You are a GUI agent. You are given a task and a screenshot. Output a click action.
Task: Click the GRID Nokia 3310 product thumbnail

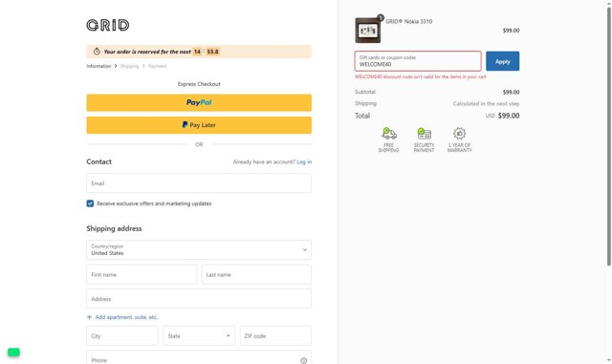coord(367,30)
